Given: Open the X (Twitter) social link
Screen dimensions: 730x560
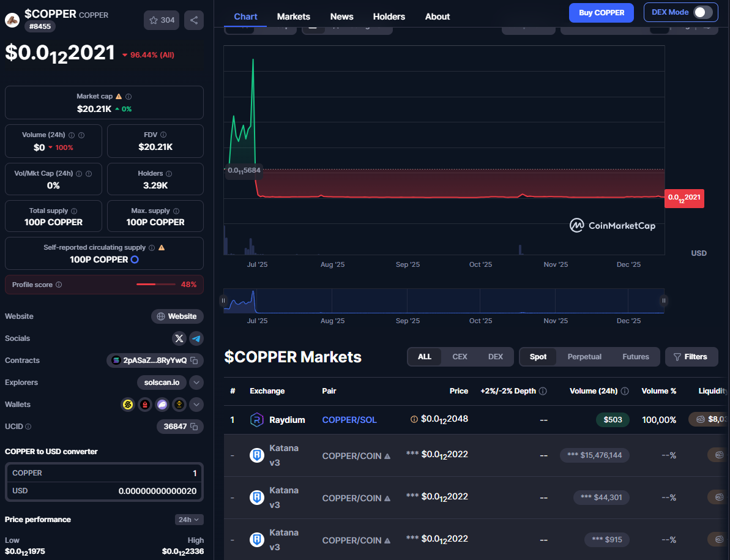Looking at the screenshot, I should tap(179, 338).
